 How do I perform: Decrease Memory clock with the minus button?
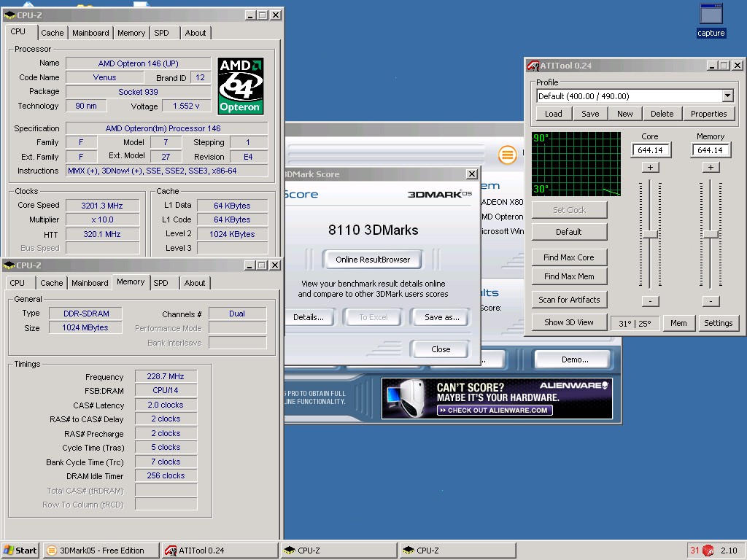(x=711, y=301)
